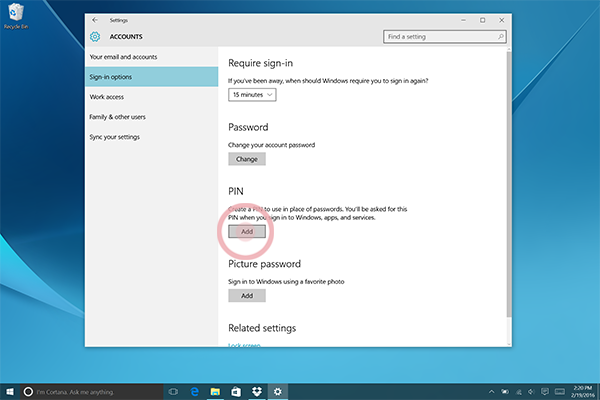Open the Store app from the taskbar

point(236,392)
